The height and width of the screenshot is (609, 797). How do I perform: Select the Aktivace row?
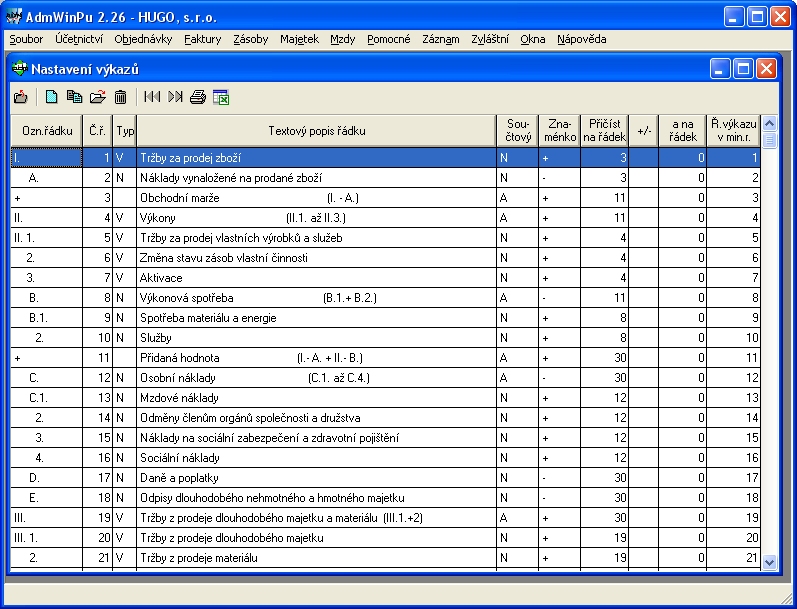(385, 278)
